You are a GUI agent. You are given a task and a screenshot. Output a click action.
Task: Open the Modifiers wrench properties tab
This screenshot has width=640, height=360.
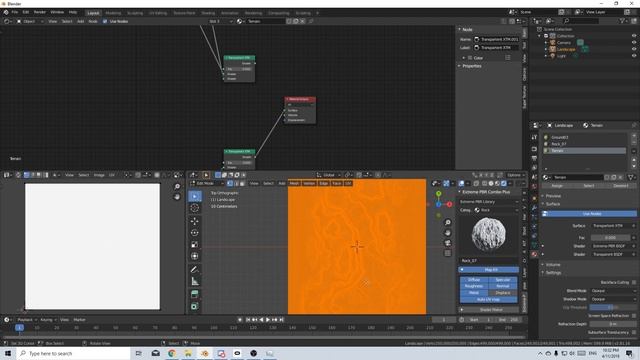point(534,207)
